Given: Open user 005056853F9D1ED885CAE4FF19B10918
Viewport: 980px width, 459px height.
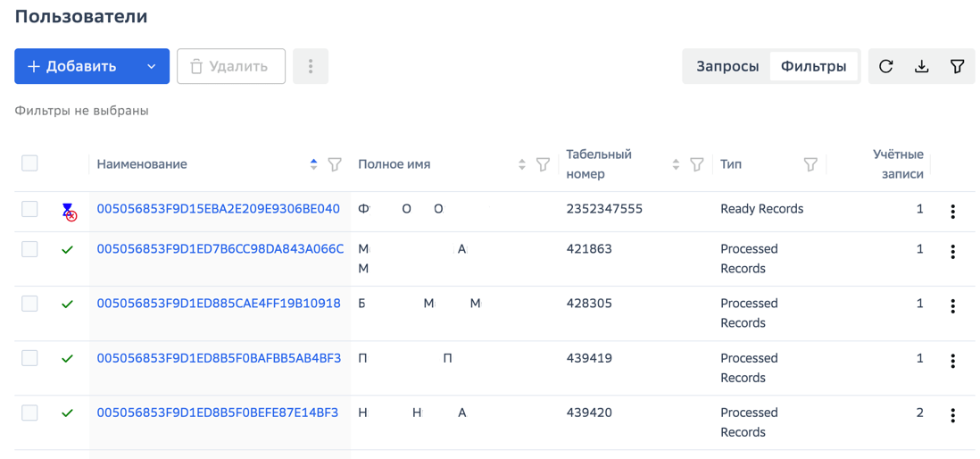Looking at the screenshot, I should click(219, 304).
